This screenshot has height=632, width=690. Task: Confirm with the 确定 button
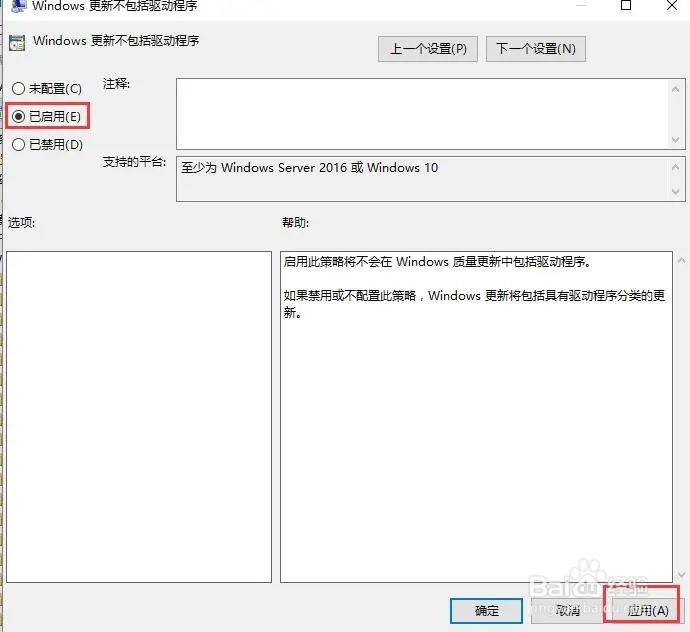point(486,610)
